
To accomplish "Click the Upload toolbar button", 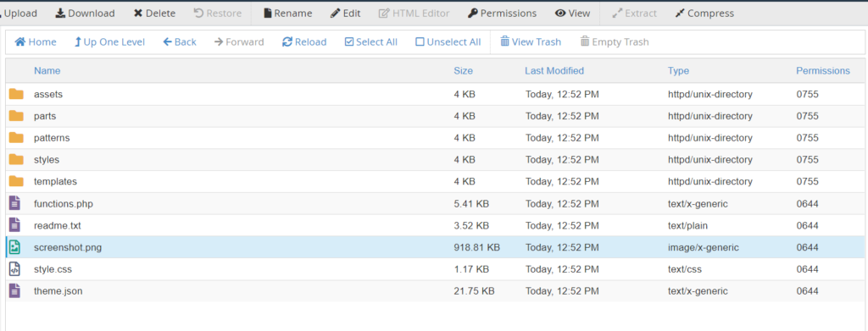I will (19, 14).
